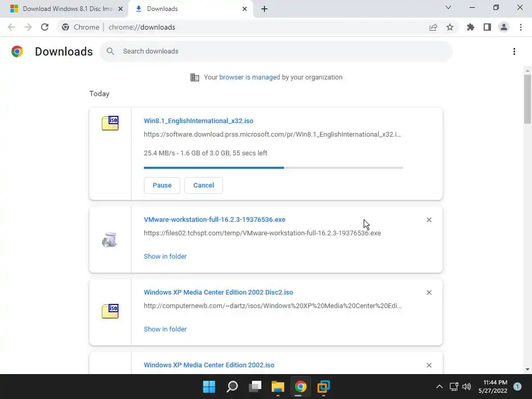Remove VMware-workstation download from list
Screen dimensions: 532x399
tap(429, 220)
